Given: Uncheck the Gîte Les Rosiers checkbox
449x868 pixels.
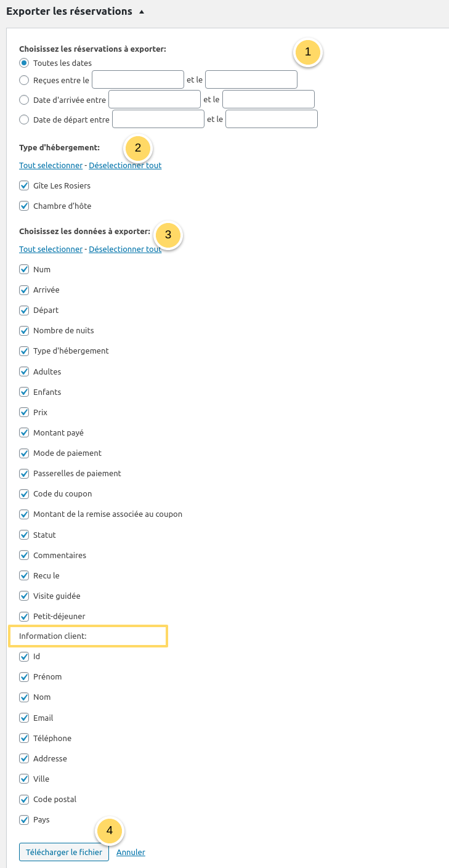Looking at the screenshot, I should (24, 186).
